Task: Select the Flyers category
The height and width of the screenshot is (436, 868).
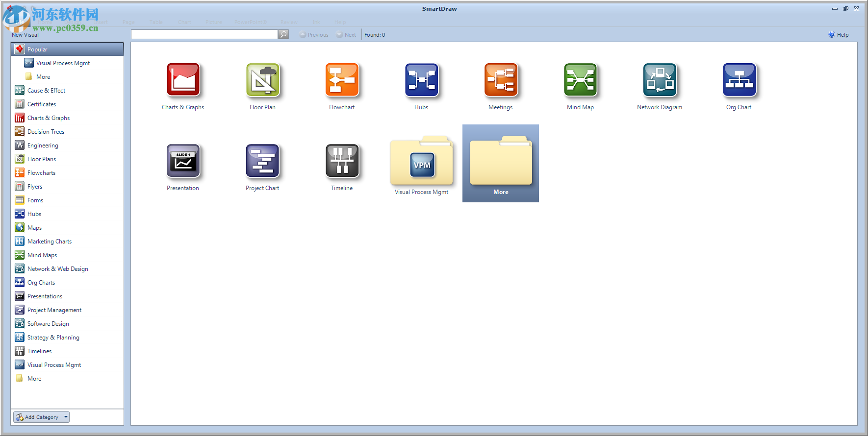Action: click(35, 187)
